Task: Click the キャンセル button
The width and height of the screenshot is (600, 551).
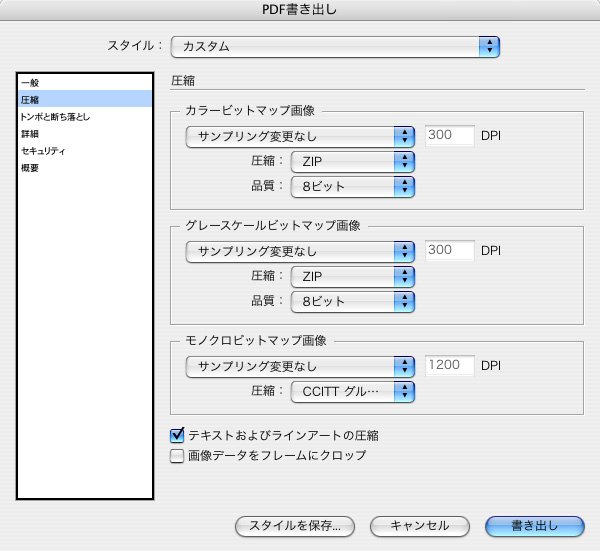Action: (420, 526)
